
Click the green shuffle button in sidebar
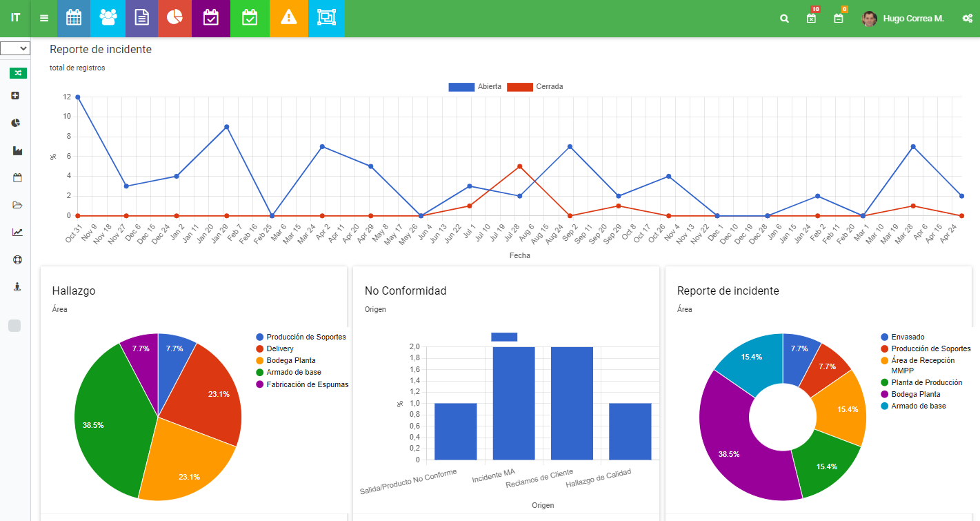(x=18, y=73)
